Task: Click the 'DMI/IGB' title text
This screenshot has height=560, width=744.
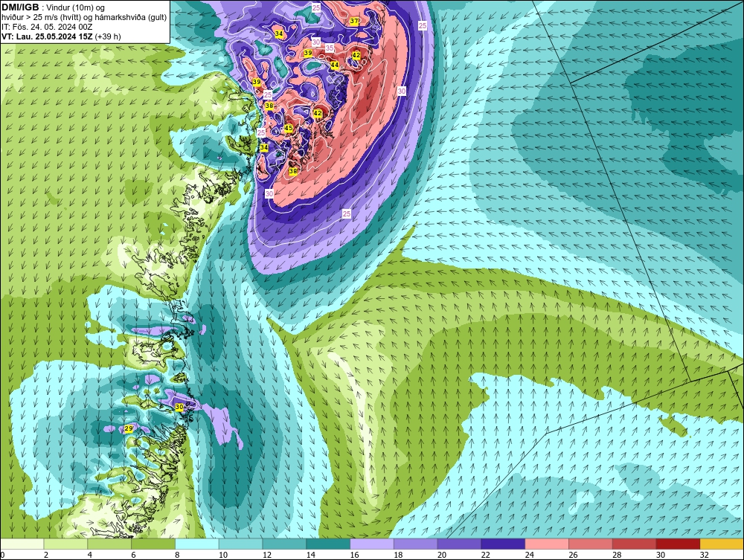Action: [x=20, y=7]
